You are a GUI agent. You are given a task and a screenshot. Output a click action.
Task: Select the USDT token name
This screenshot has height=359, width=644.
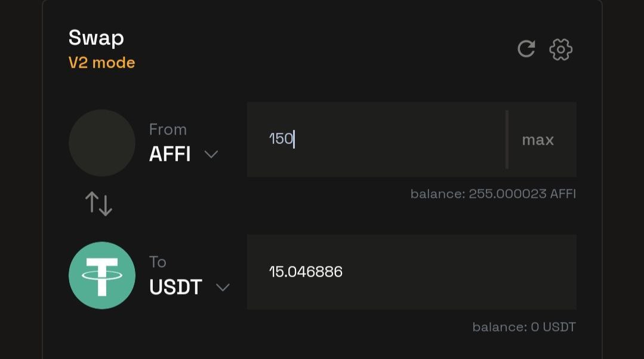coord(175,287)
